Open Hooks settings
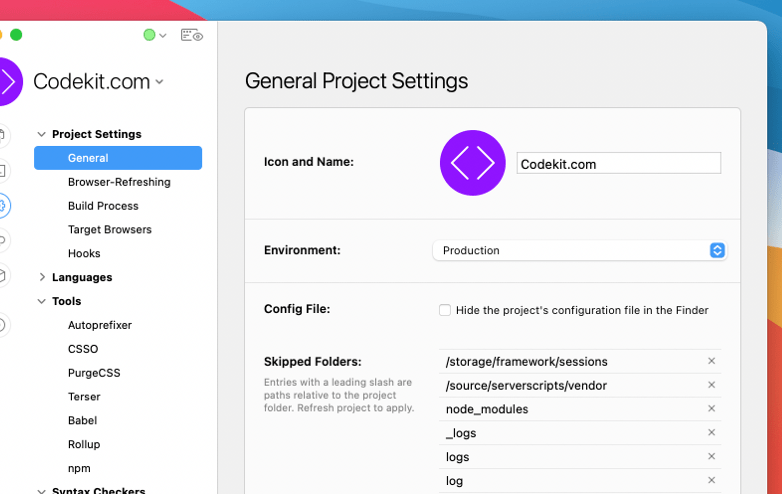 (84, 254)
